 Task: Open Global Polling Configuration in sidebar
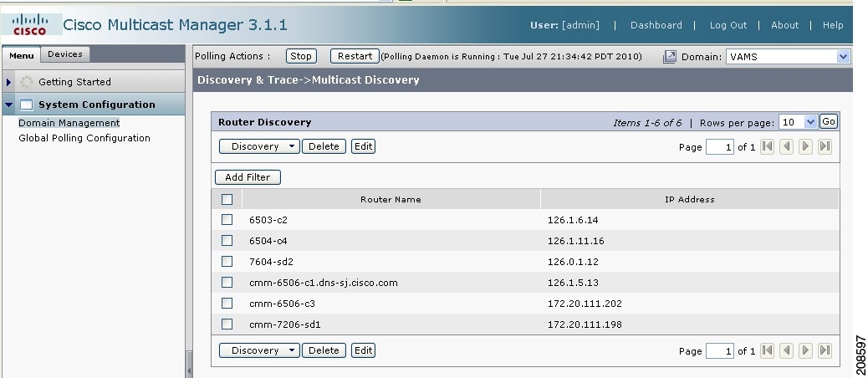click(84, 138)
